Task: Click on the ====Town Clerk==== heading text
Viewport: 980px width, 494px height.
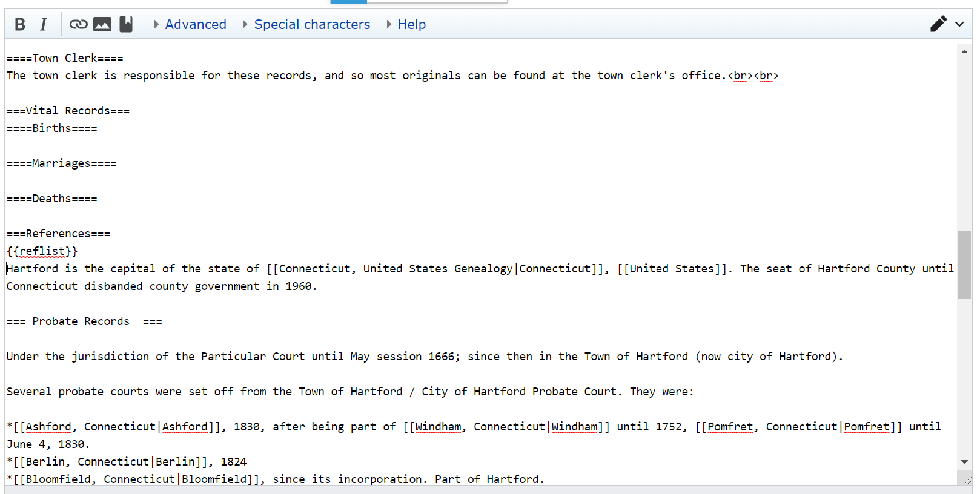Action: (x=65, y=58)
